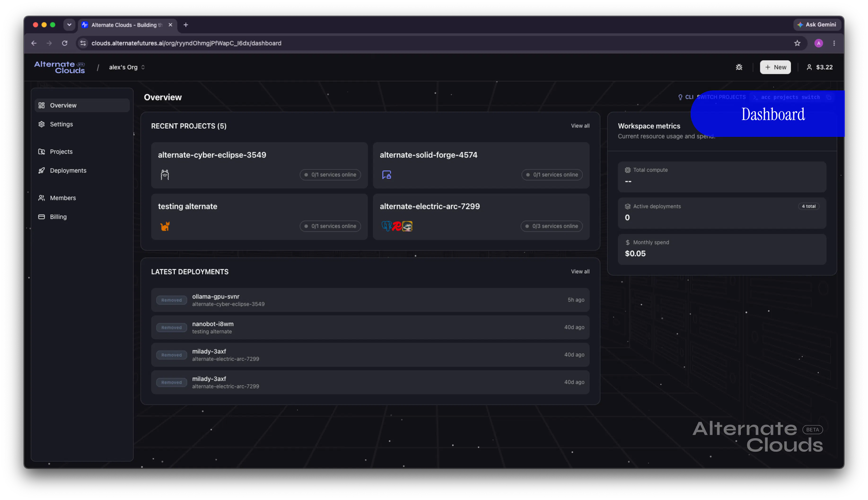
Task: Click the Ollama icon in alternate-cyber-eclipse-3549 card
Action: point(165,175)
